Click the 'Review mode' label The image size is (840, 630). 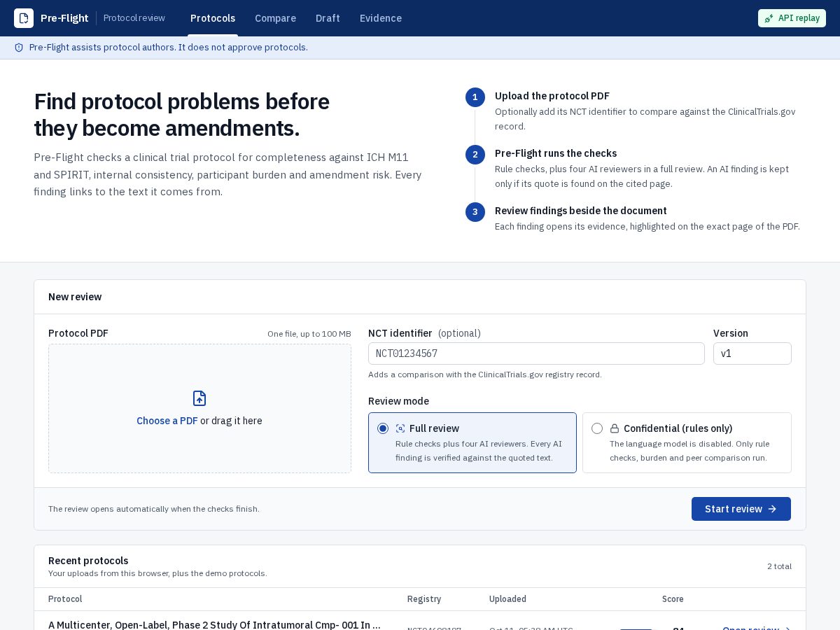pyautogui.click(x=398, y=401)
